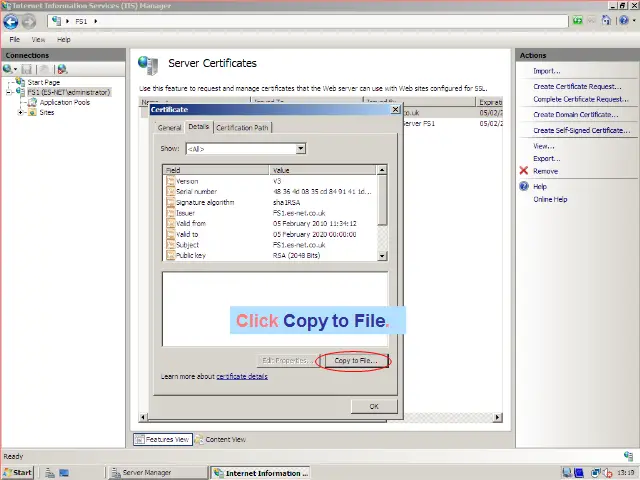
Task: Click the Back navigation arrow icon
Action: (10, 21)
